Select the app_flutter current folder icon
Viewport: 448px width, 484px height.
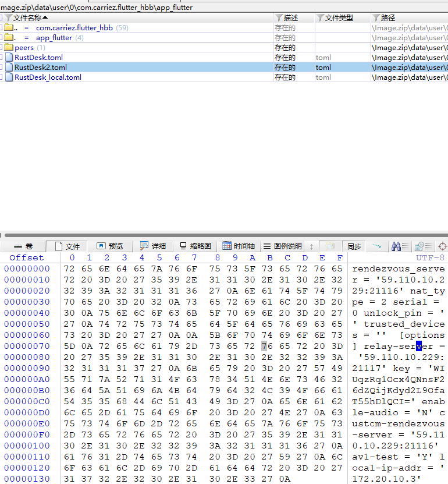(x=9, y=38)
